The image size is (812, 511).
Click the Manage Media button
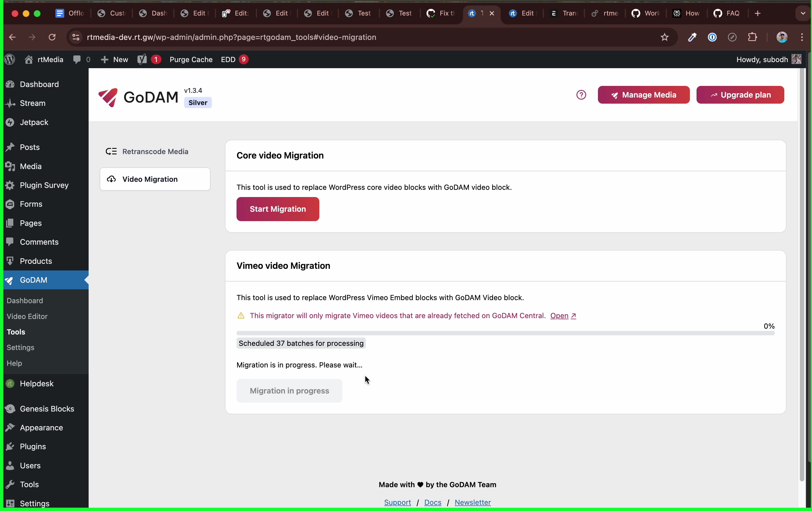click(643, 95)
